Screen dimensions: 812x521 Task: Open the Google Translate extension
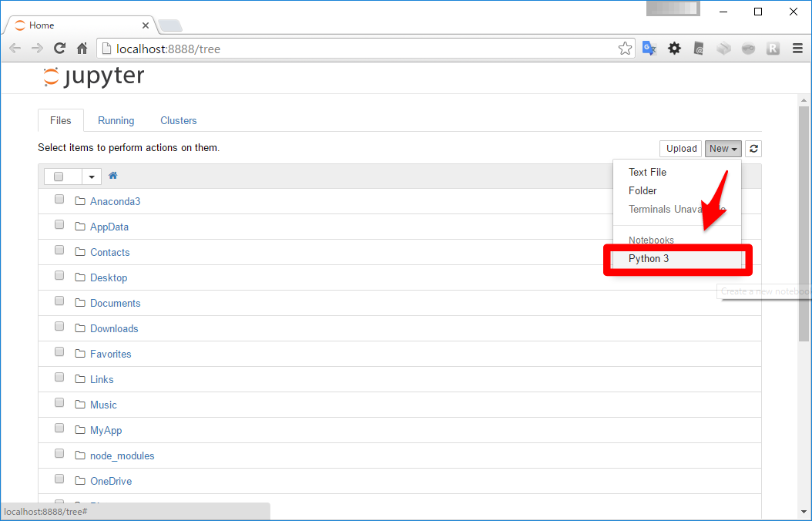pyautogui.click(x=649, y=49)
